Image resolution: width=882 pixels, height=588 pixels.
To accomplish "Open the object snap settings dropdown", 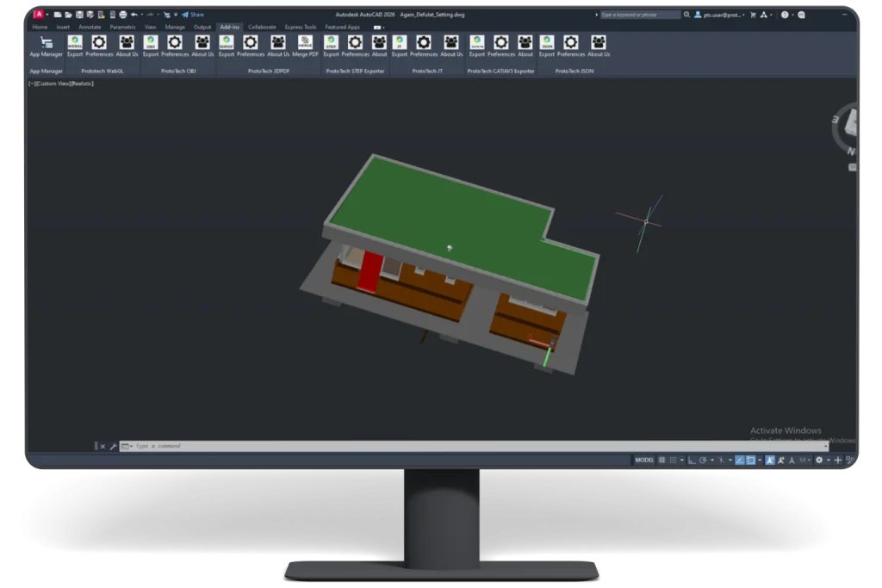I will (x=759, y=460).
